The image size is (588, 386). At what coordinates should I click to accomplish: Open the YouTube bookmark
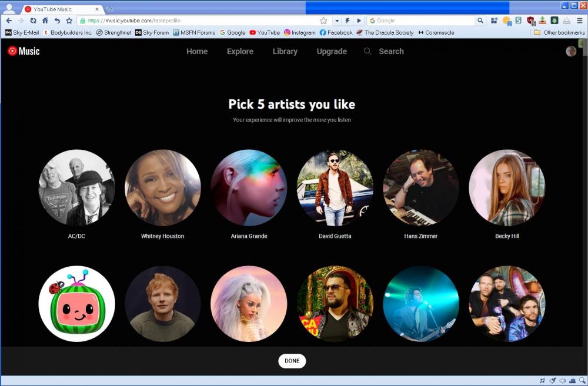(265, 32)
